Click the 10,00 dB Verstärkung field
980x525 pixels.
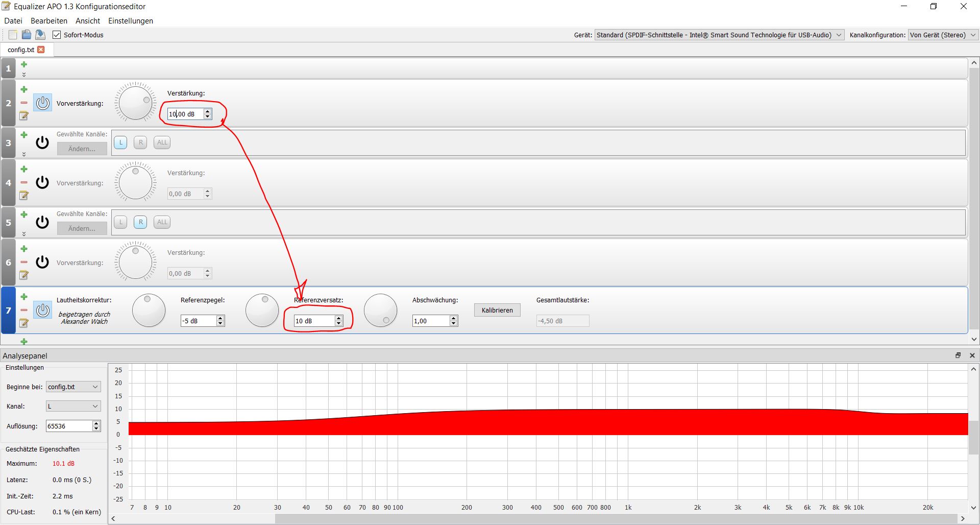coord(186,114)
